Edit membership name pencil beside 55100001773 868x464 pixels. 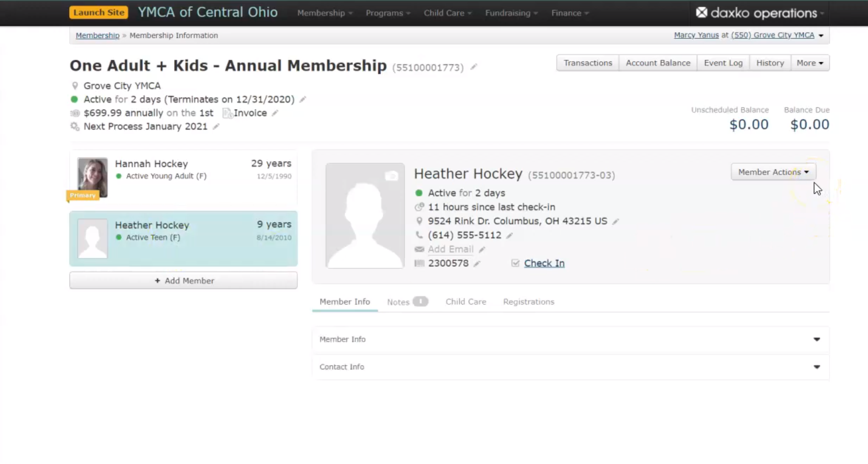[474, 67]
